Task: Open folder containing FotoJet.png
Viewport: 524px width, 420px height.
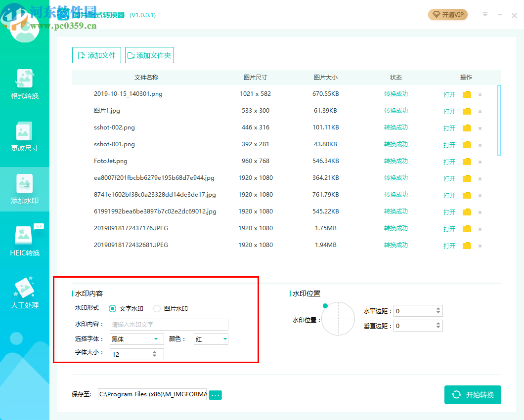Action: tap(467, 162)
